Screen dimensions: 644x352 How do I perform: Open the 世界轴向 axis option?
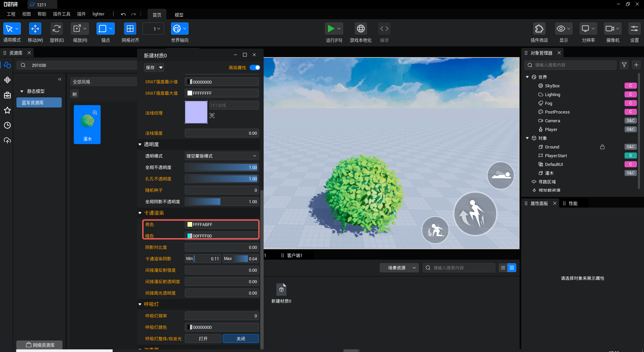click(x=180, y=29)
